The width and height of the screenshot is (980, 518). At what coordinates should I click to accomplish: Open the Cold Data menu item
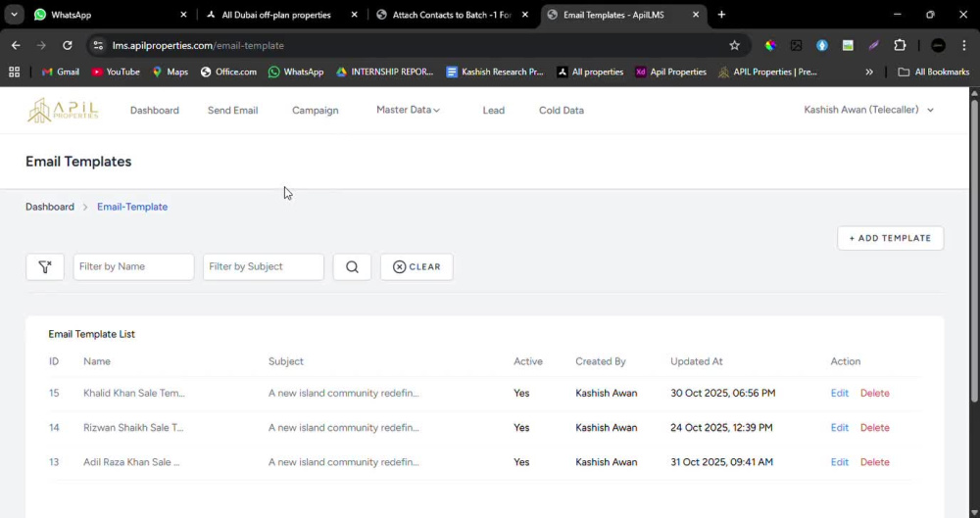click(562, 110)
